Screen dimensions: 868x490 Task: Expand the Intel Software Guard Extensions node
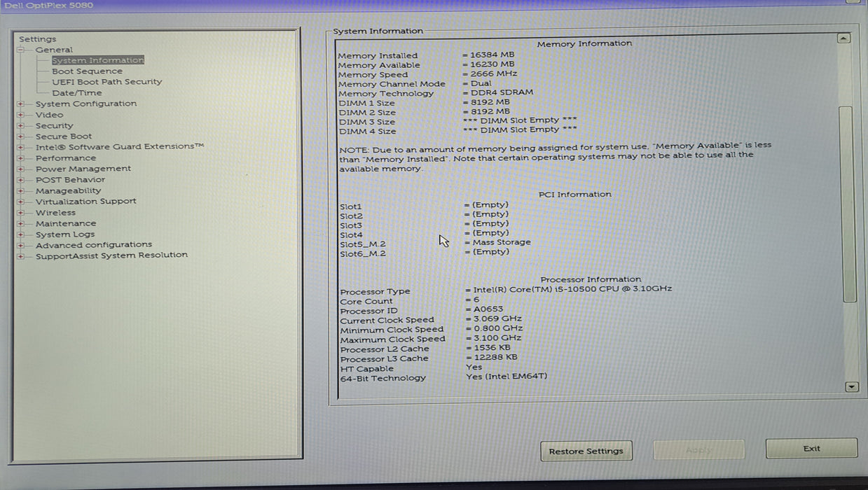pos(21,148)
